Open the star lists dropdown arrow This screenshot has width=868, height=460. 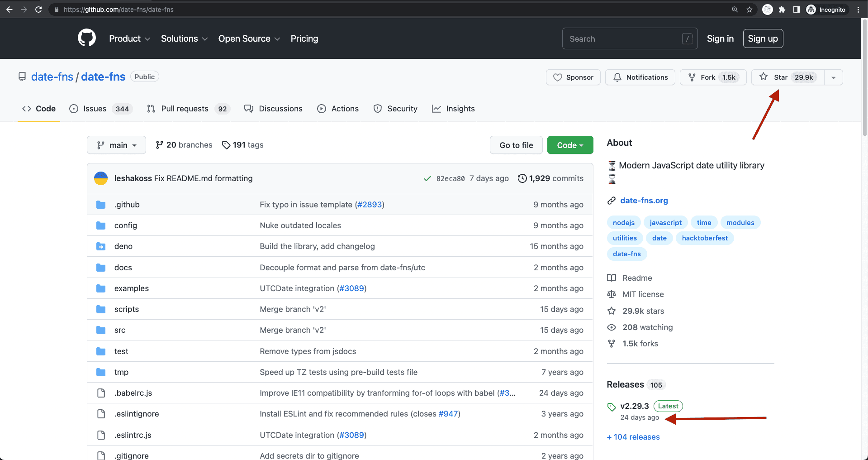833,77
